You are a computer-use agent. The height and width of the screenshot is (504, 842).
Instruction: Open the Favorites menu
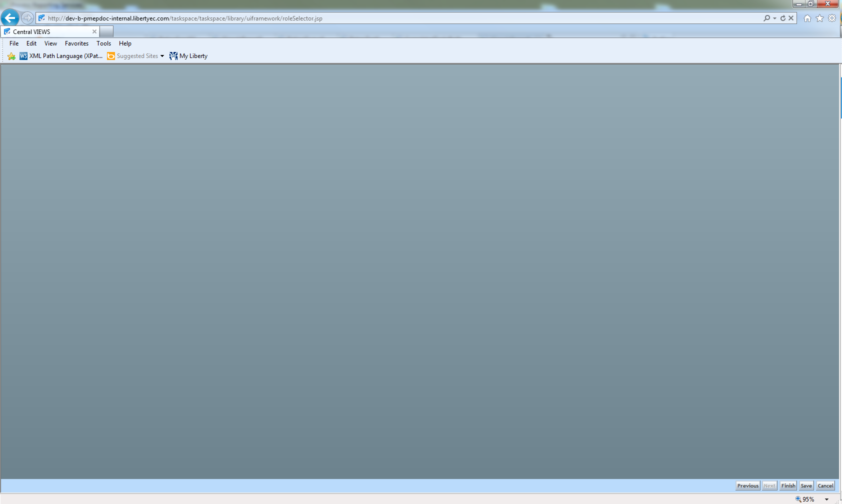click(76, 43)
